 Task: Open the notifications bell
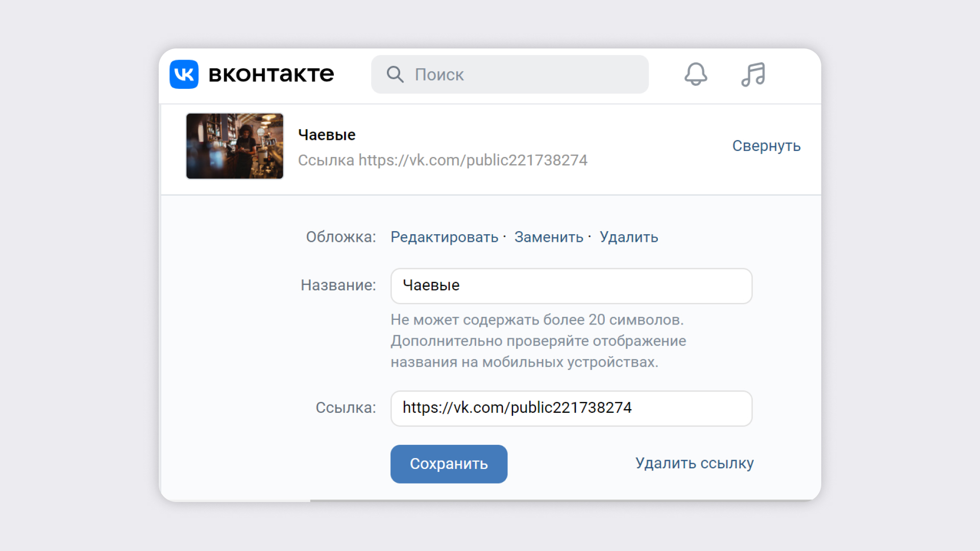[696, 74]
